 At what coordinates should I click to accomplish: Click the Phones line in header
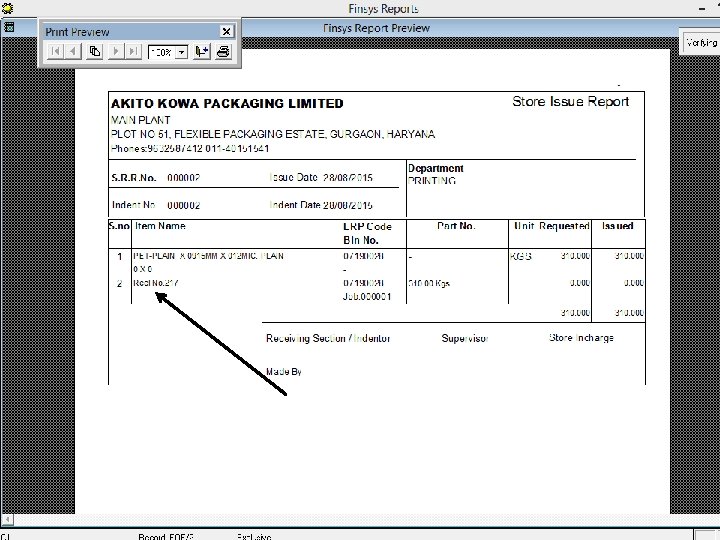pyautogui.click(x=190, y=148)
